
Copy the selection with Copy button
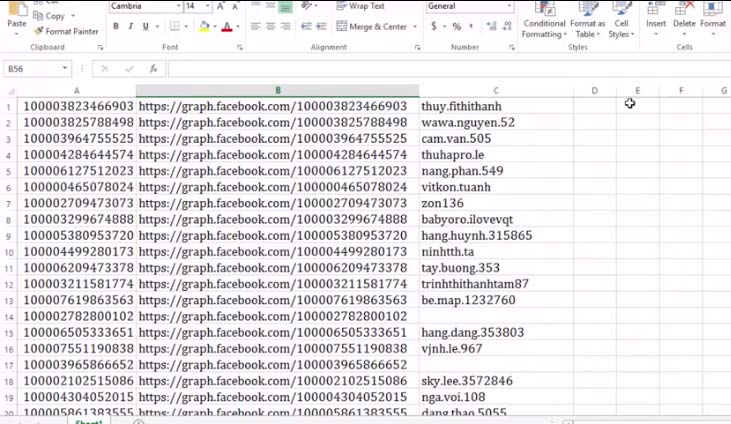[x=49, y=16]
